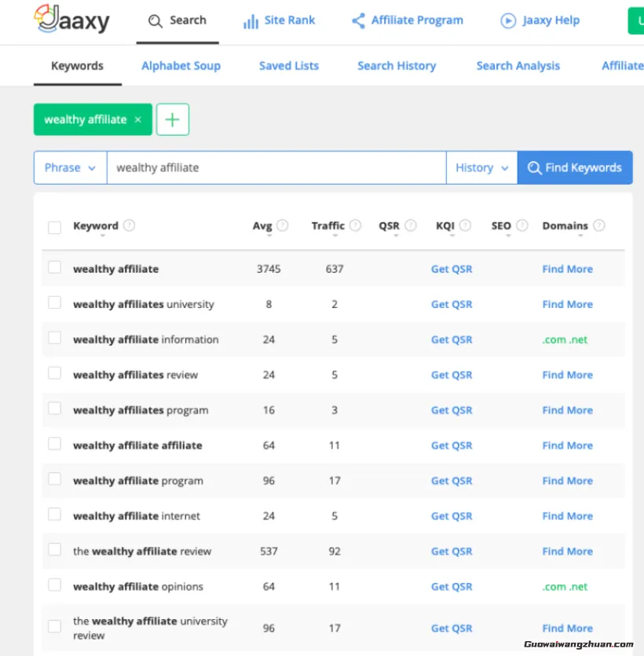
Task: Find More domains for 'wealthy affiliate affiliate'
Action: coord(568,445)
